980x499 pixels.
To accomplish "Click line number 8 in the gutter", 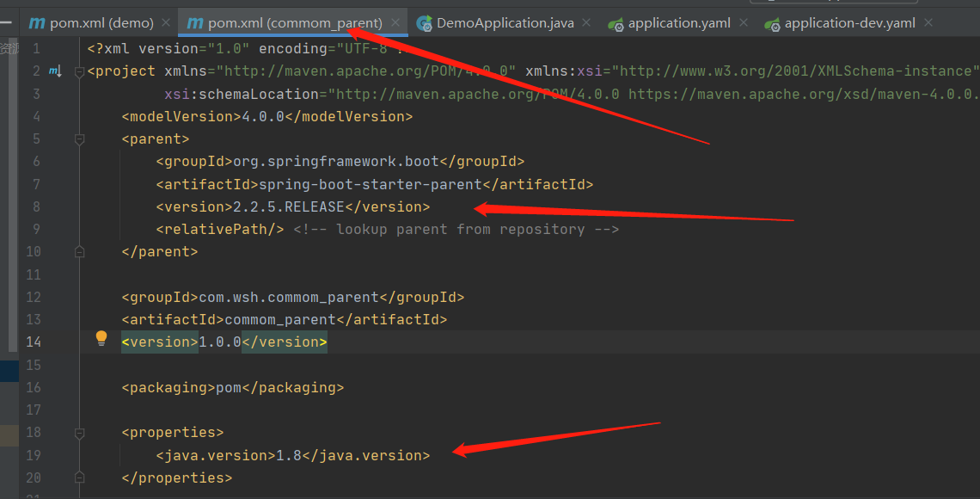I will [x=36, y=207].
